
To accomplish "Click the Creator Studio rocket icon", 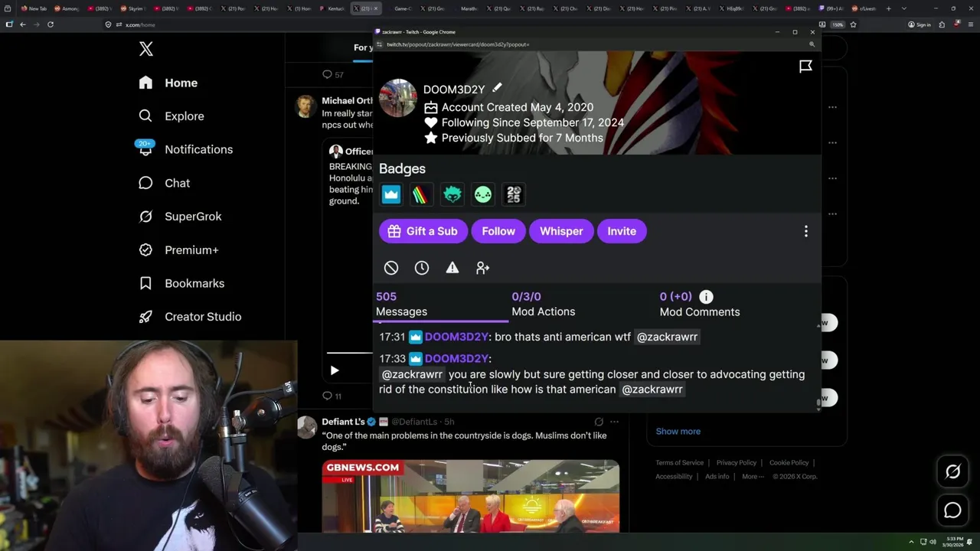I will point(145,317).
